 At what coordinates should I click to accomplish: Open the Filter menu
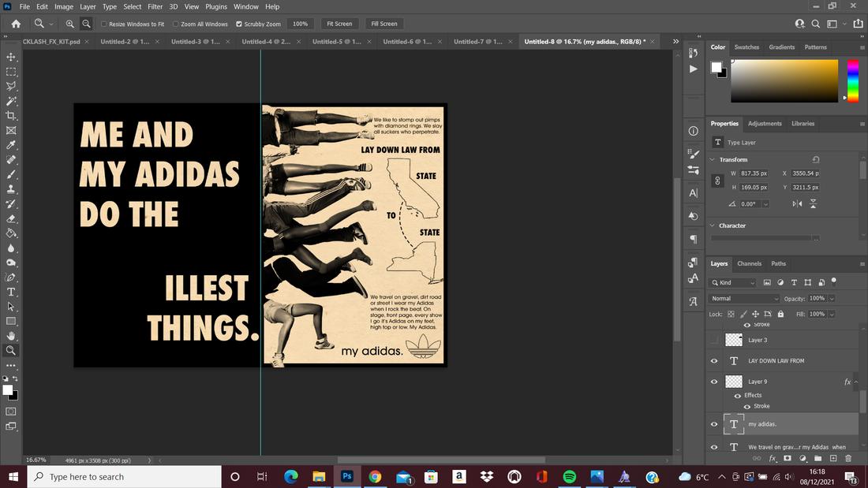pos(155,6)
